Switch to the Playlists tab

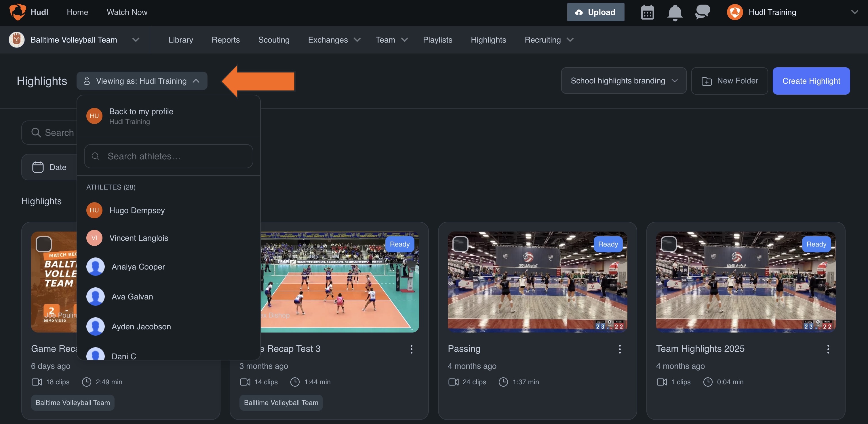(437, 40)
